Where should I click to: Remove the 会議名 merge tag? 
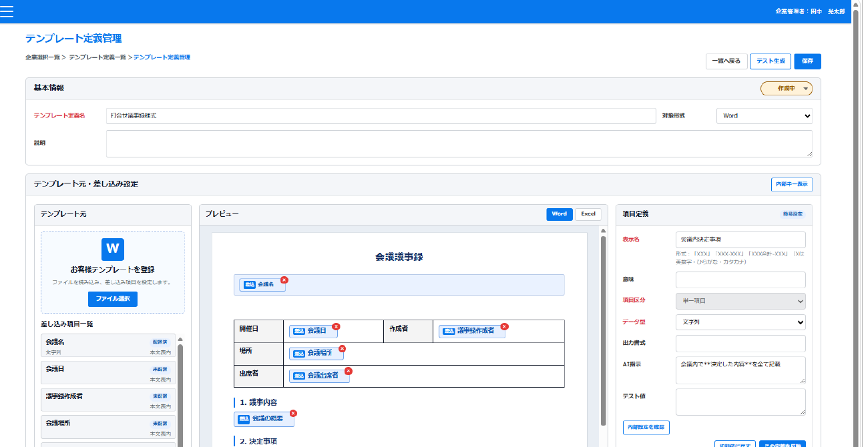pyautogui.click(x=284, y=280)
